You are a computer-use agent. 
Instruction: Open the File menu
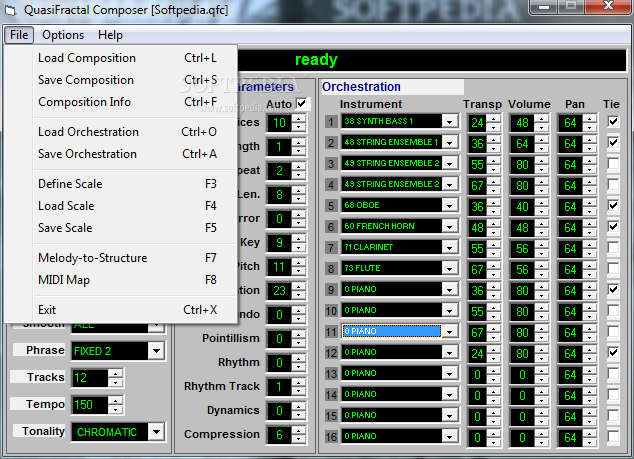[x=19, y=35]
